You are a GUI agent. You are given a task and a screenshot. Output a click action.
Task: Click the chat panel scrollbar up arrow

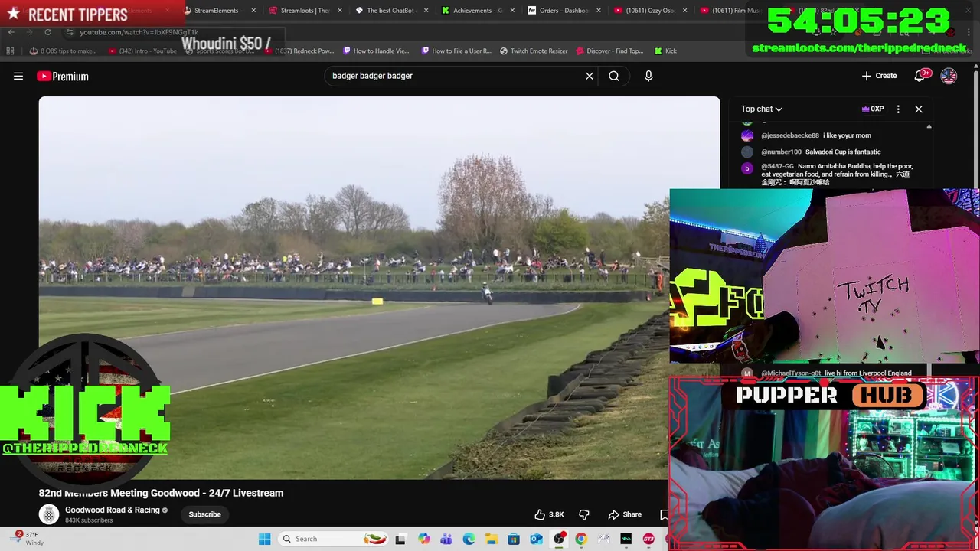pyautogui.click(x=929, y=126)
